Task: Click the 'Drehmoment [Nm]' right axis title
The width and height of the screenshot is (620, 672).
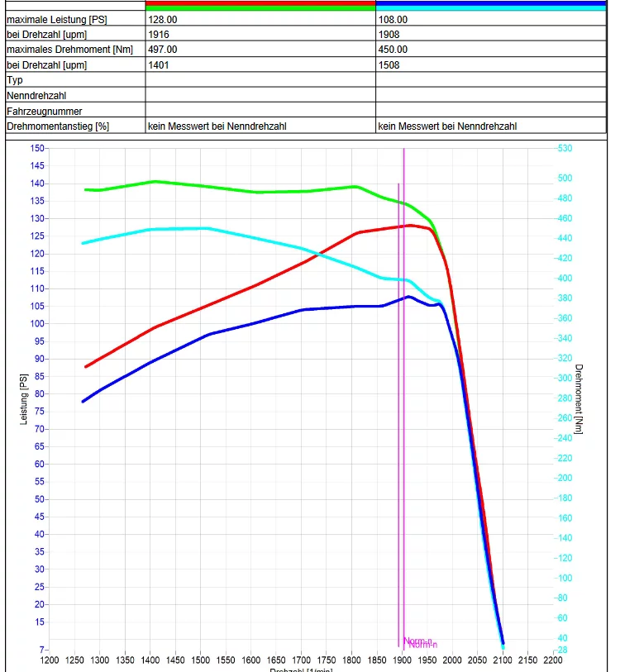Action: tap(579, 399)
